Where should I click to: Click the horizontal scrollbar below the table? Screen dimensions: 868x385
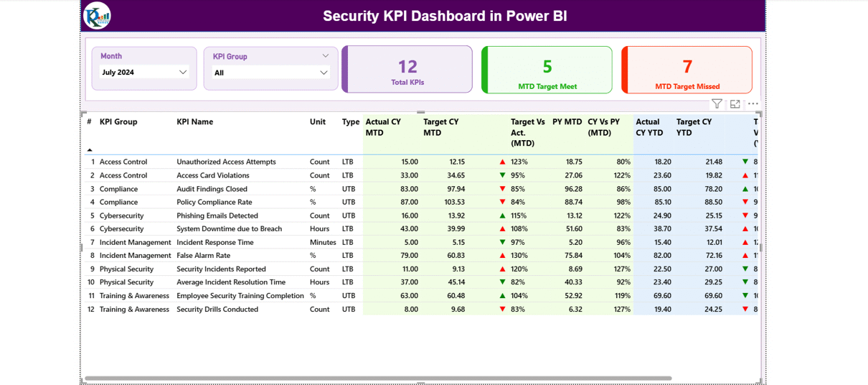378,378
